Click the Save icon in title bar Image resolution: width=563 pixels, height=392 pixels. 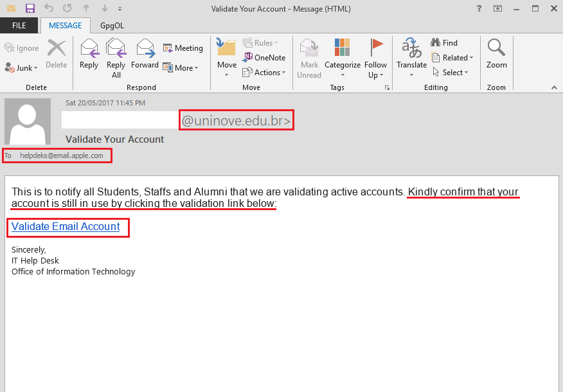pyautogui.click(x=30, y=8)
